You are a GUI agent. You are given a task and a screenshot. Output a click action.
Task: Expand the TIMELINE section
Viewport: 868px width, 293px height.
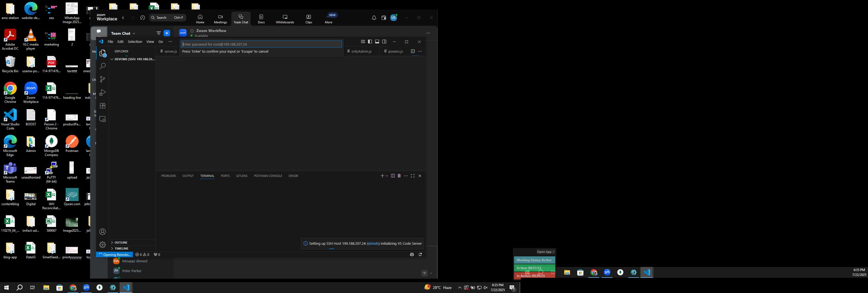pyautogui.click(x=133, y=249)
